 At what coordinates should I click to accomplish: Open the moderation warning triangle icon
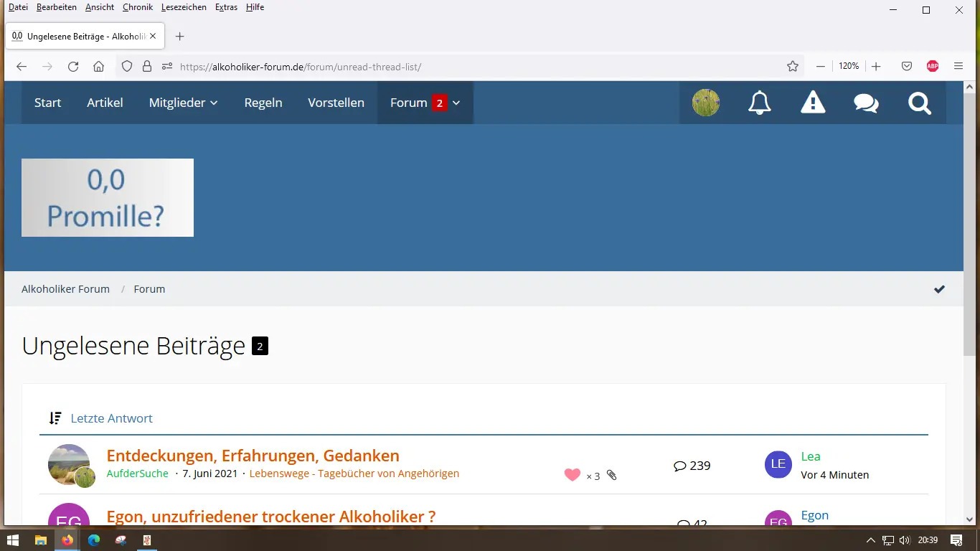tap(813, 103)
